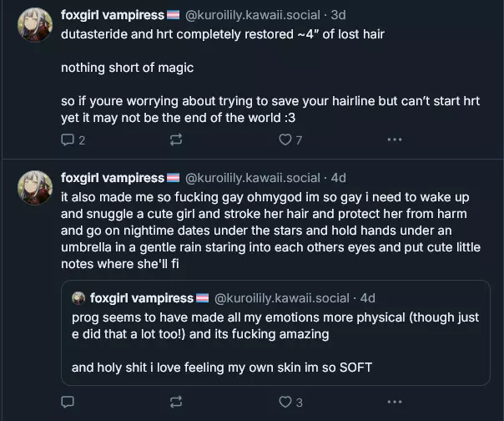Open @kuroilily.kawaii.social handle on first post

pyautogui.click(x=253, y=15)
